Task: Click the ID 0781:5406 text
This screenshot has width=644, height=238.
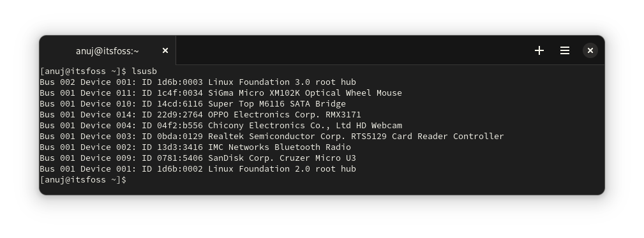Action: 172,158
